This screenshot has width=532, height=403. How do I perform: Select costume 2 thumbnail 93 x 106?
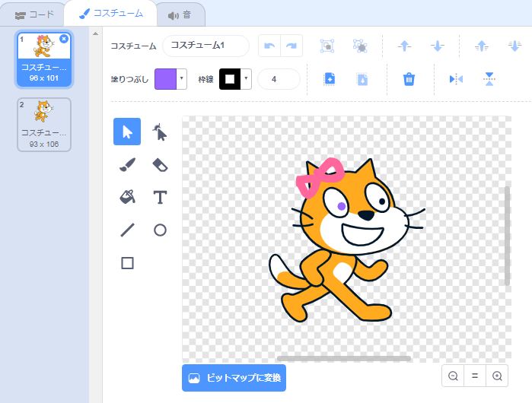[44, 125]
